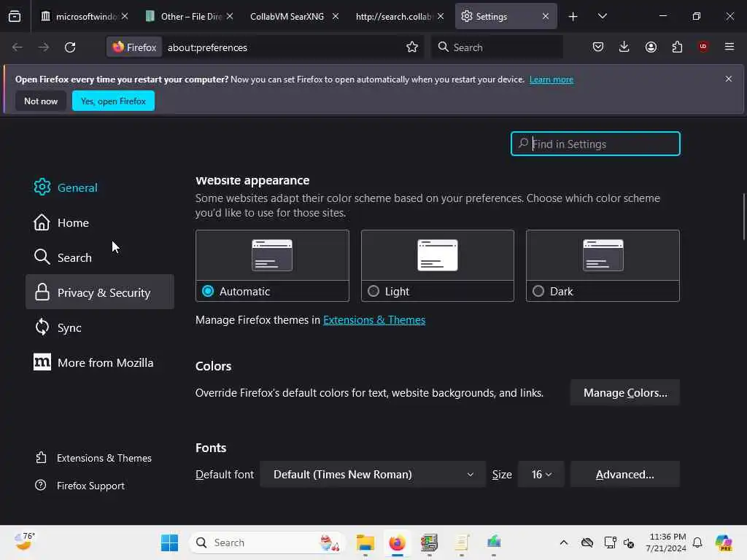Image resolution: width=747 pixels, height=560 pixels.
Task: Click the Manage Colors... button
Action: [625, 392]
